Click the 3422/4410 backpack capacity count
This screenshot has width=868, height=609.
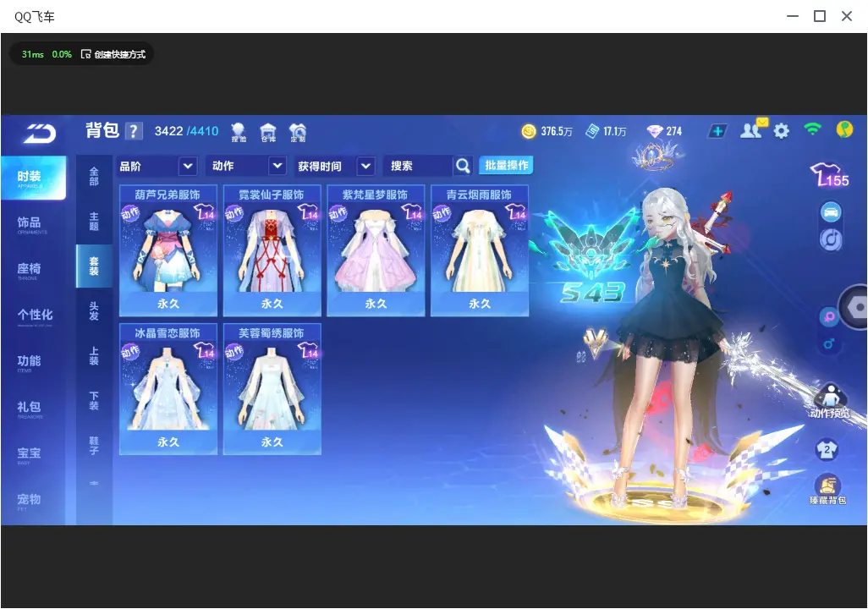pos(187,131)
